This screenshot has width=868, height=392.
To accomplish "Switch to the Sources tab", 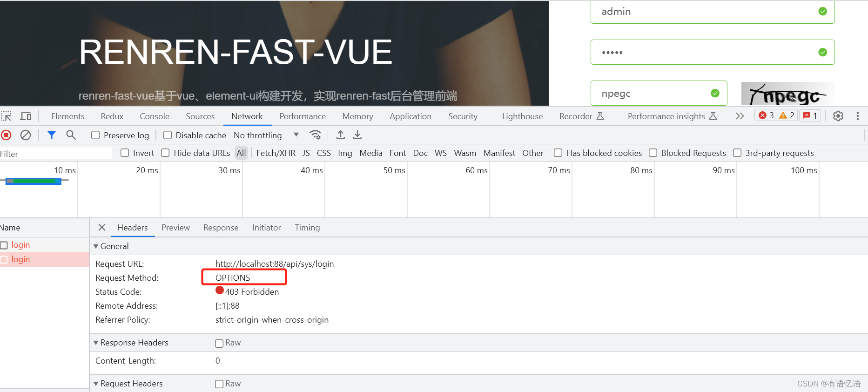I will point(200,116).
